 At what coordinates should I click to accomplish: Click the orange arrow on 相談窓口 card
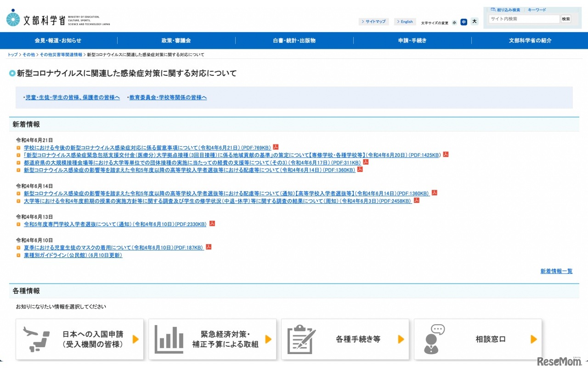(533, 339)
